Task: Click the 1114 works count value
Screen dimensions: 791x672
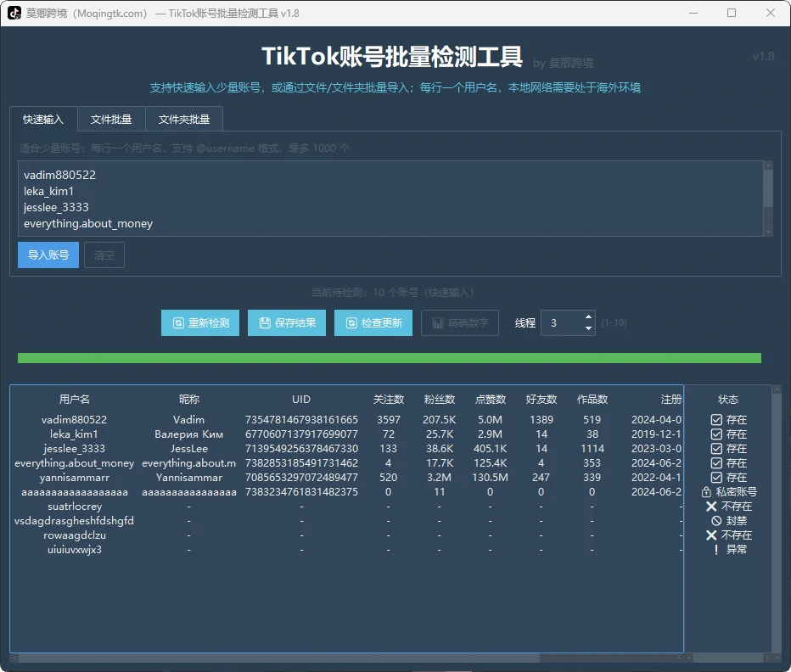Action: pyautogui.click(x=592, y=449)
